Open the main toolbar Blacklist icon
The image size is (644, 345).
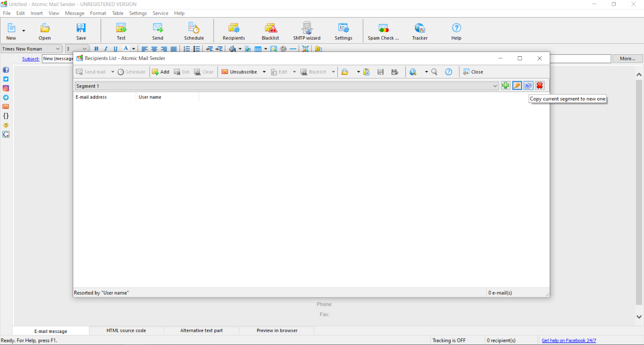tap(270, 31)
